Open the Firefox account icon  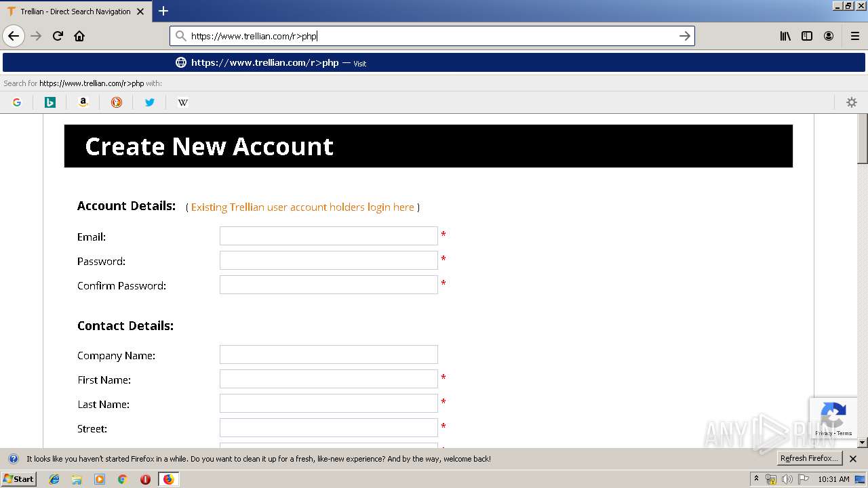pos(829,36)
